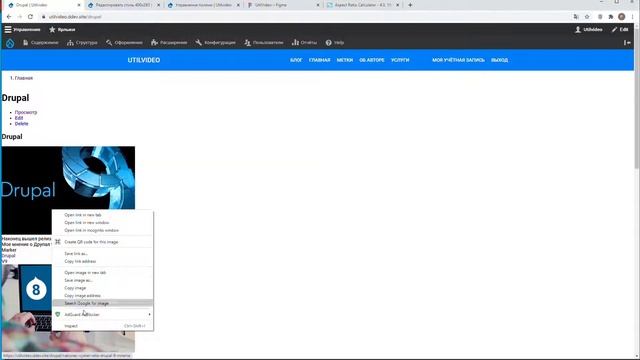Image resolution: width=640 pixels, height=360 pixels.
Task: Go to БЛОГ in site navigation
Action: pyautogui.click(x=296, y=60)
